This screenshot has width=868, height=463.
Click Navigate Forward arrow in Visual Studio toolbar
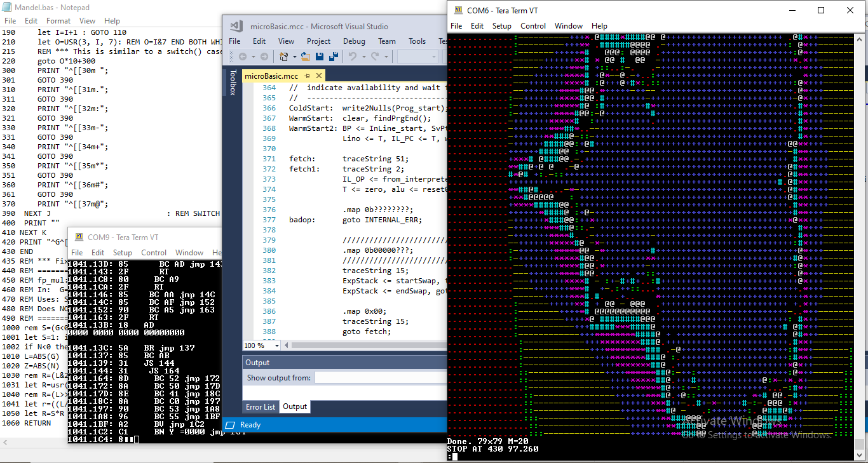[x=264, y=57]
